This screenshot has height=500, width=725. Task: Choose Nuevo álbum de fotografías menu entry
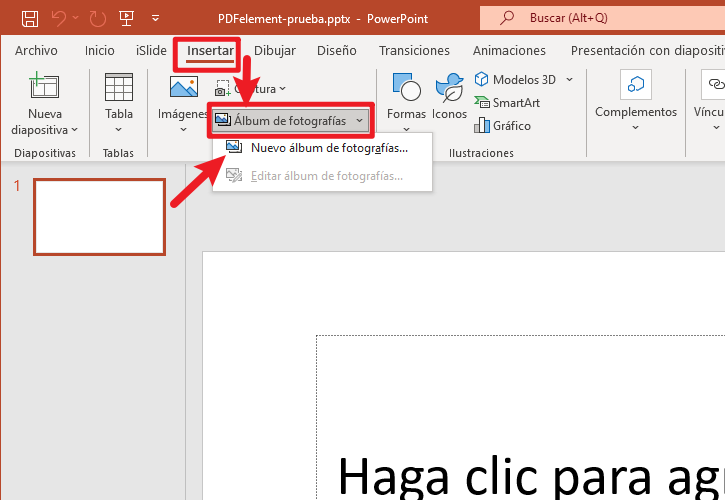322,148
